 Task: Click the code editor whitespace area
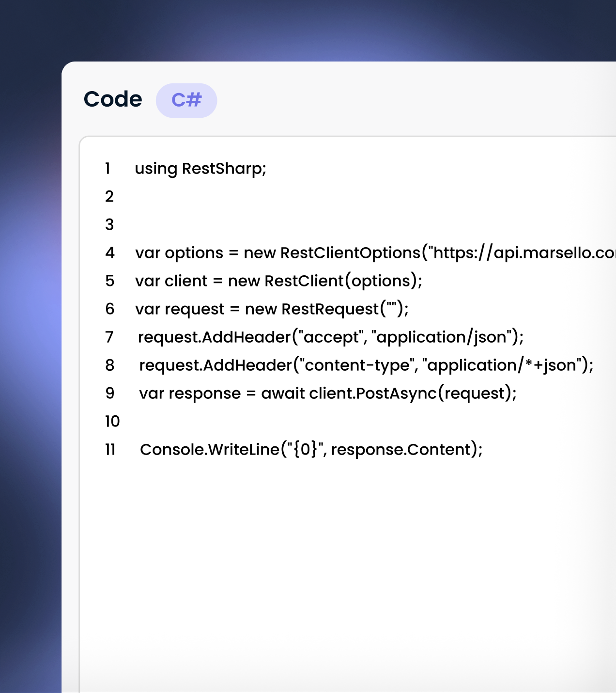pyautogui.click(x=339, y=557)
